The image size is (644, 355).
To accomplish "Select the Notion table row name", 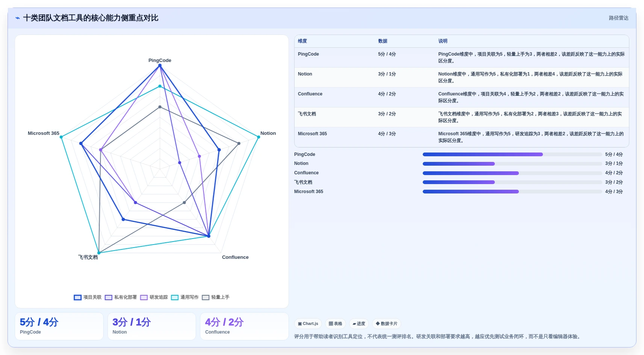I will 305,74.
